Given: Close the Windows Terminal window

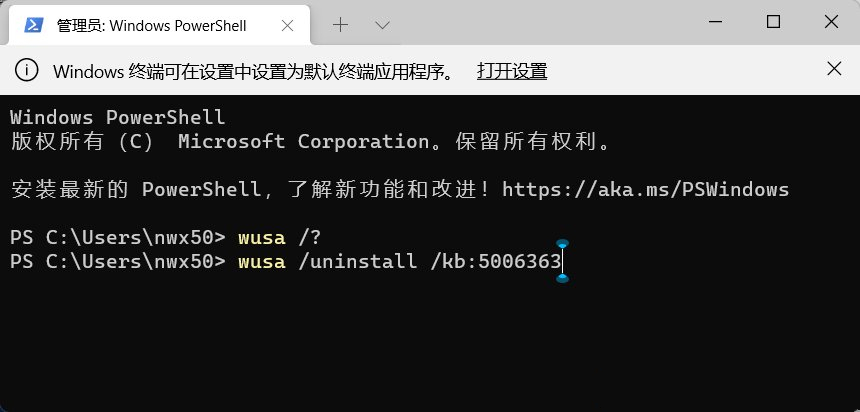Looking at the screenshot, I should tap(830, 22).
